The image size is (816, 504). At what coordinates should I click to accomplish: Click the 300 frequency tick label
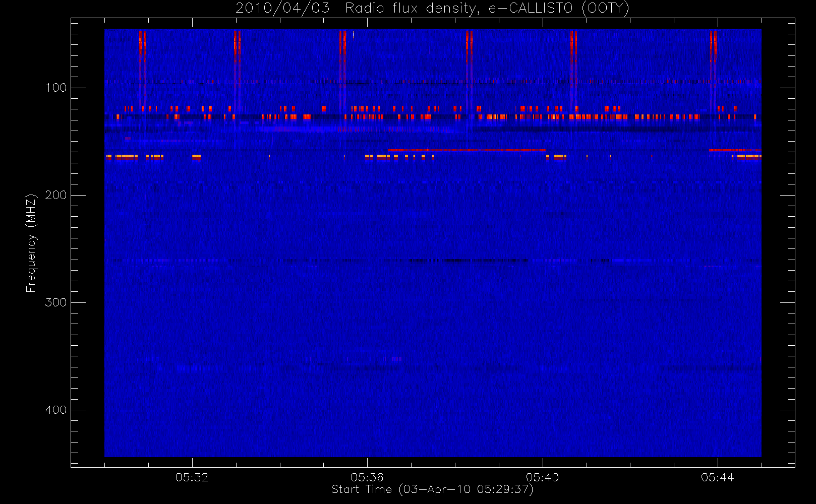56,302
